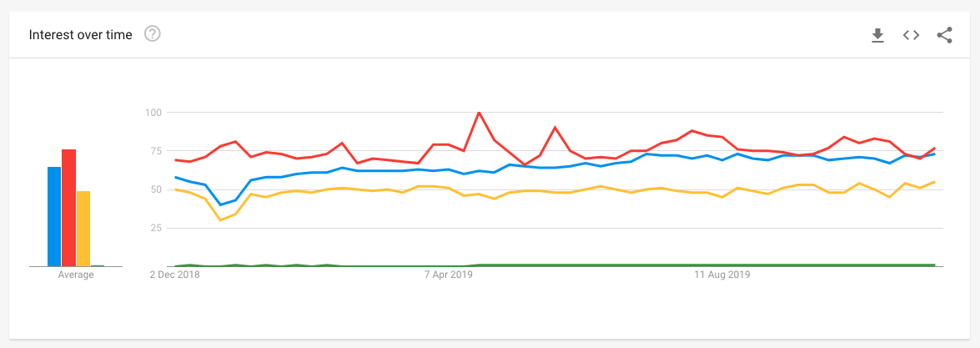The image size is (980, 348).
Task: Open the embed code icon
Action: (911, 35)
